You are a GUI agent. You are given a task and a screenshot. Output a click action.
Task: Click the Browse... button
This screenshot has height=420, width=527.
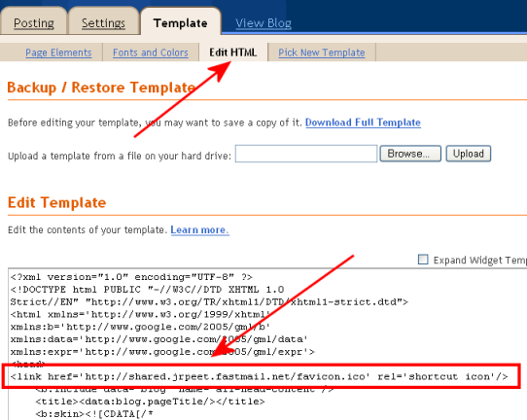(x=410, y=154)
